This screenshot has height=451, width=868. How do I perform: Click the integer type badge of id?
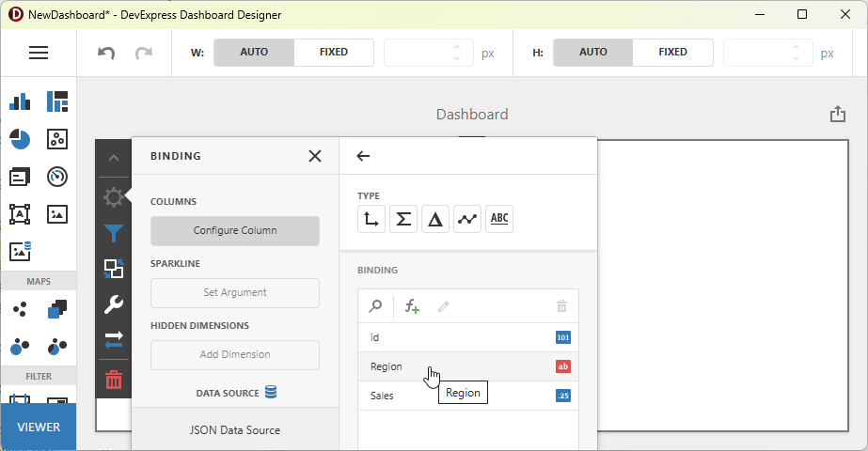click(563, 337)
